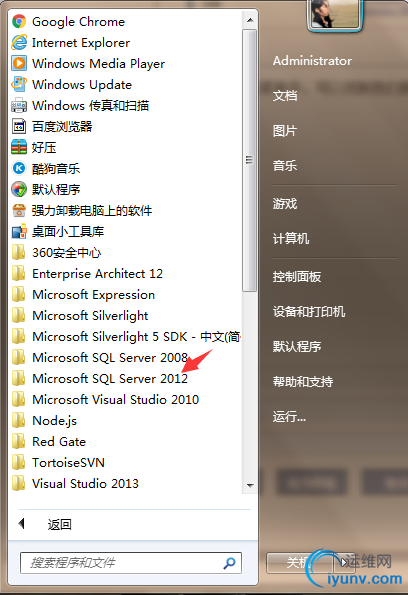Open 好压 archiver icon
The image size is (408, 595).
pos(19,147)
